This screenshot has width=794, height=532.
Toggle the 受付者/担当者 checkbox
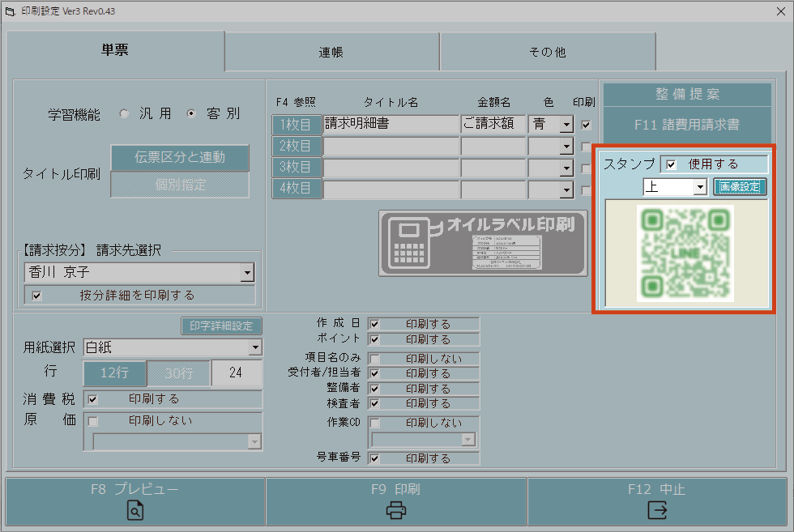pyautogui.click(x=374, y=373)
